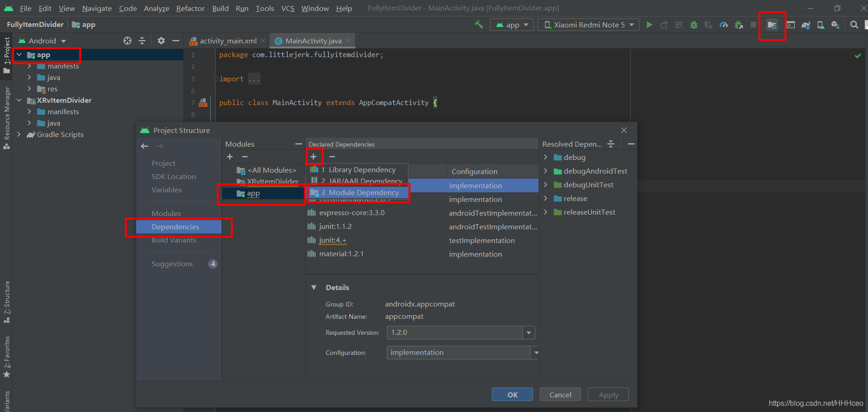Image resolution: width=868 pixels, height=412 pixels.
Task: Open Project Structure from the toolbar icon
Action: pyautogui.click(x=772, y=25)
